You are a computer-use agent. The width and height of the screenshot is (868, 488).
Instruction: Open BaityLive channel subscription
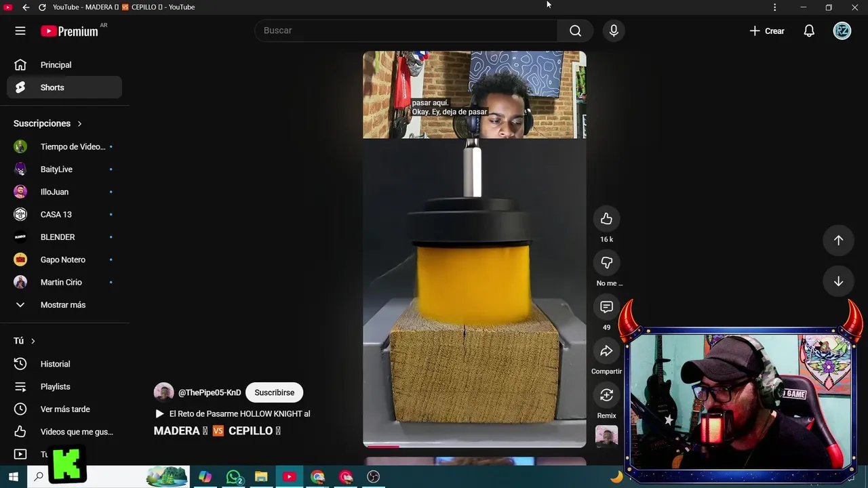(x=64, y=169)
